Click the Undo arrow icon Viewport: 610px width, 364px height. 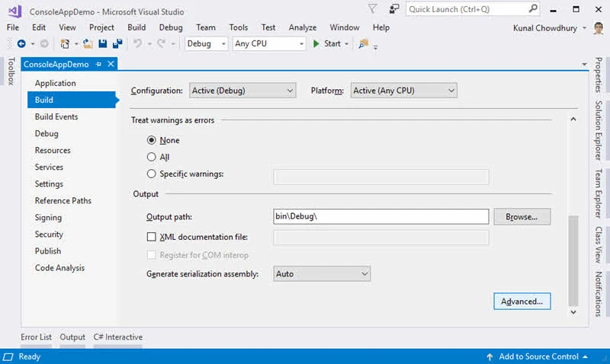137,43
